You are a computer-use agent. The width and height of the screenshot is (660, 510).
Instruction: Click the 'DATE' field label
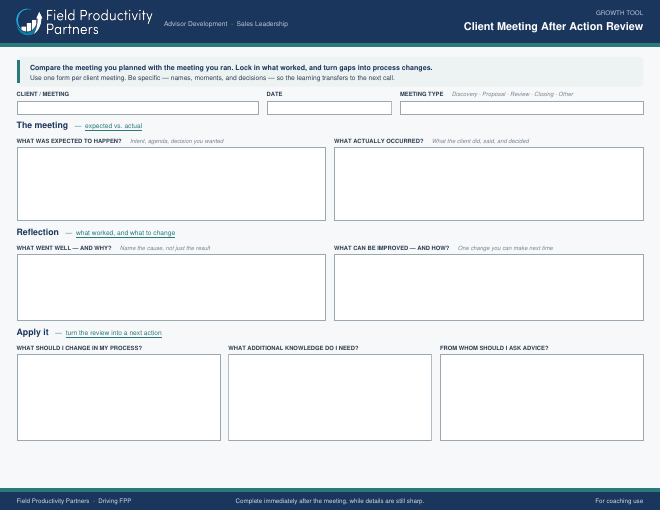[274, 94]
